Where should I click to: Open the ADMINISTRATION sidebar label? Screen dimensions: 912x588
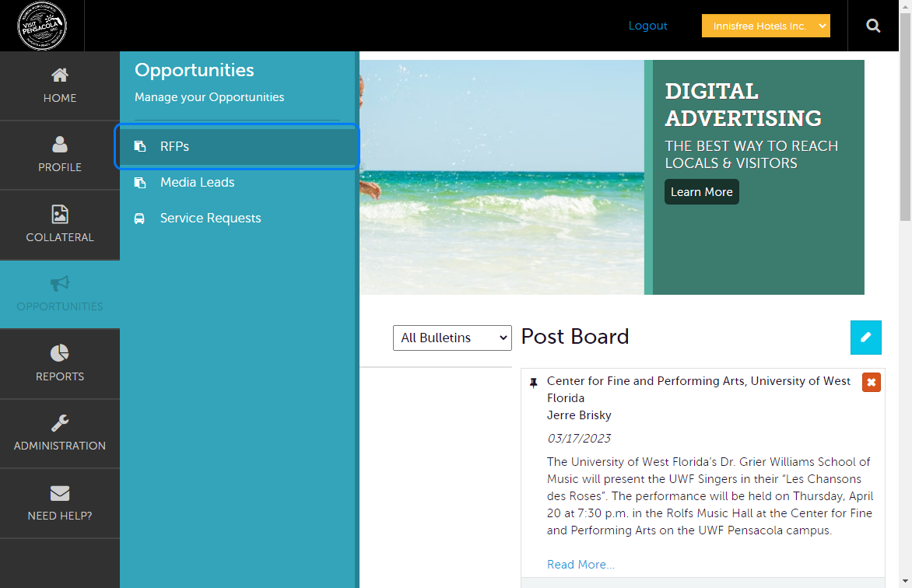point(60,446)
